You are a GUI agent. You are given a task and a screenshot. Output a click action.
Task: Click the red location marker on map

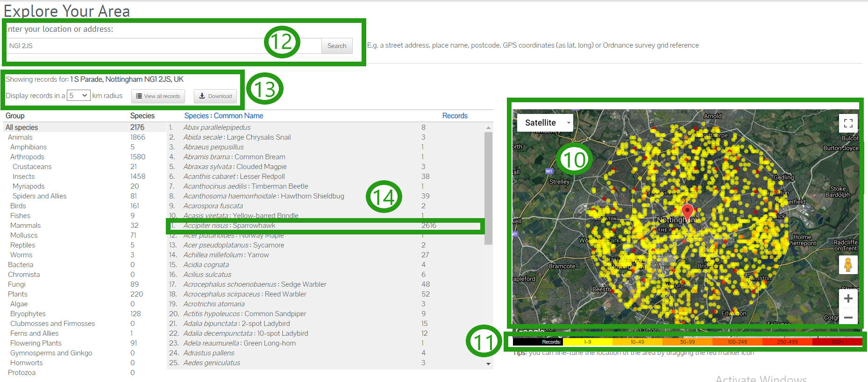tap(687, 212)
